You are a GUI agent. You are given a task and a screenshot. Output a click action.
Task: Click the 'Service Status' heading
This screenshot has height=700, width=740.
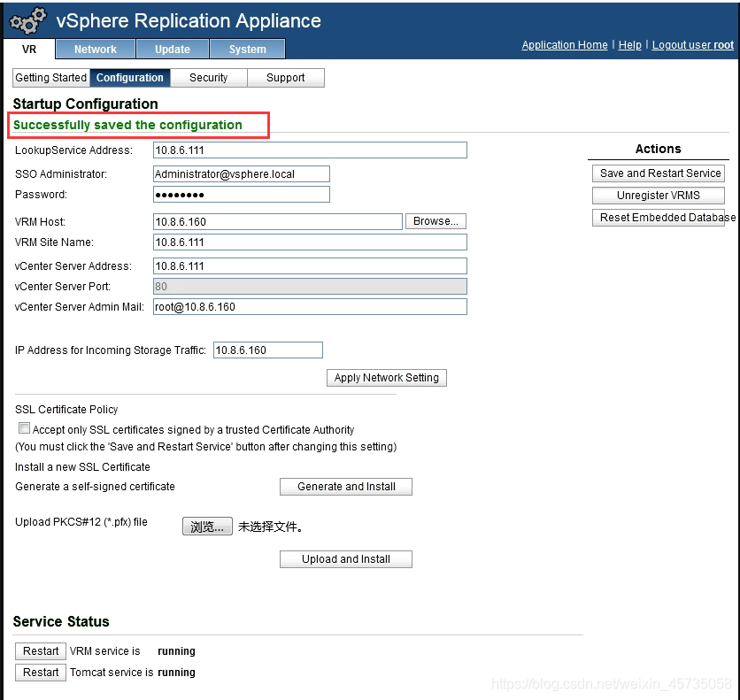[x=61, y=622]
